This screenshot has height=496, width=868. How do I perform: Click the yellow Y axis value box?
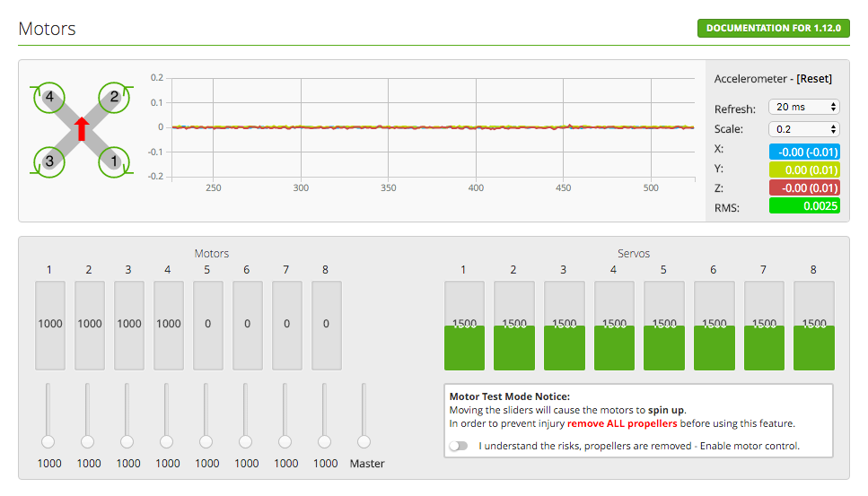pyautogui.click(x=804, y=170)
